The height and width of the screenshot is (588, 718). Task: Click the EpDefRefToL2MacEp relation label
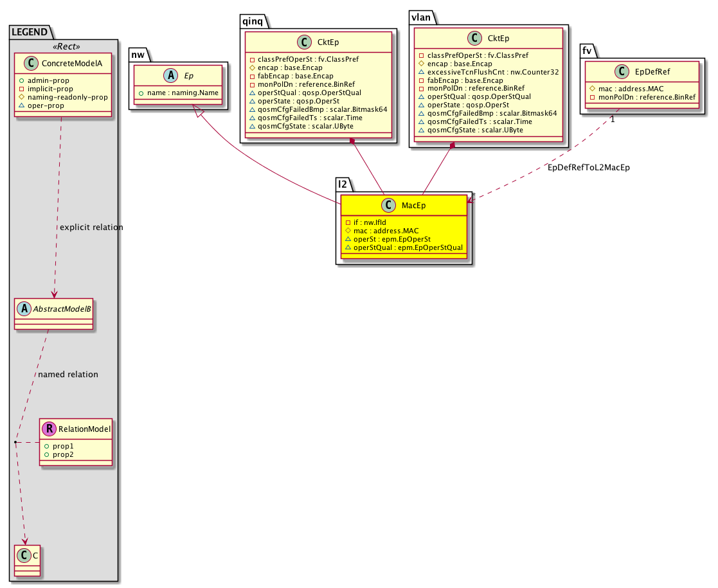pyautogui.click(x=588, y=167)
